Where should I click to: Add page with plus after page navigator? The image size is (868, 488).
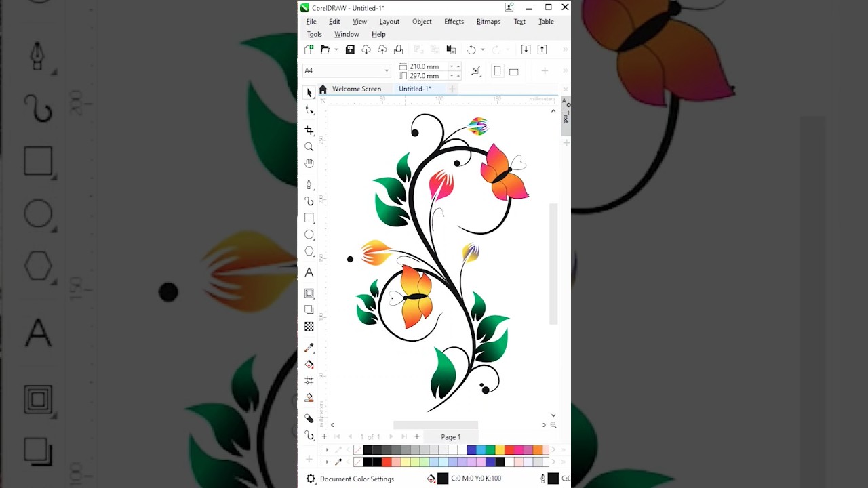coord(417,436)
